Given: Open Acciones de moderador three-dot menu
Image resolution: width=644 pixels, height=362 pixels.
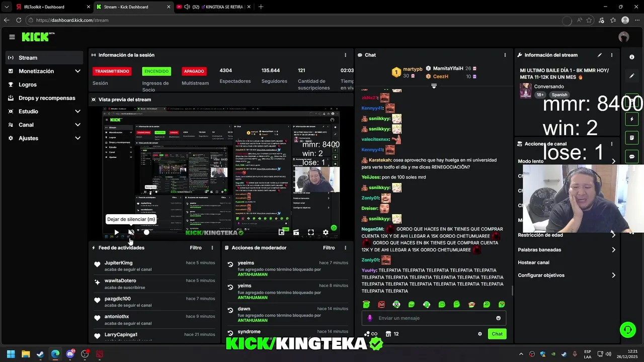Looking at the screenshot, I should pyautogui.click(x=345, y=248).
